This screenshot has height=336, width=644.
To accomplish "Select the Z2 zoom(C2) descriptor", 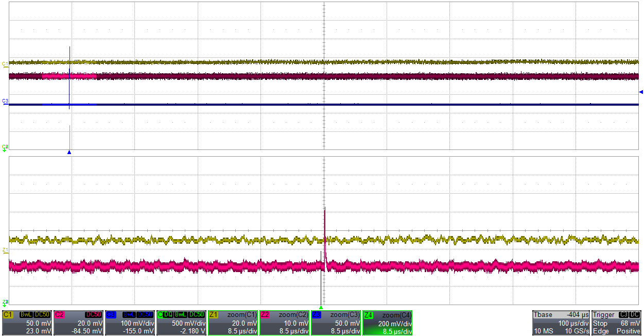I will pos(285,323).
